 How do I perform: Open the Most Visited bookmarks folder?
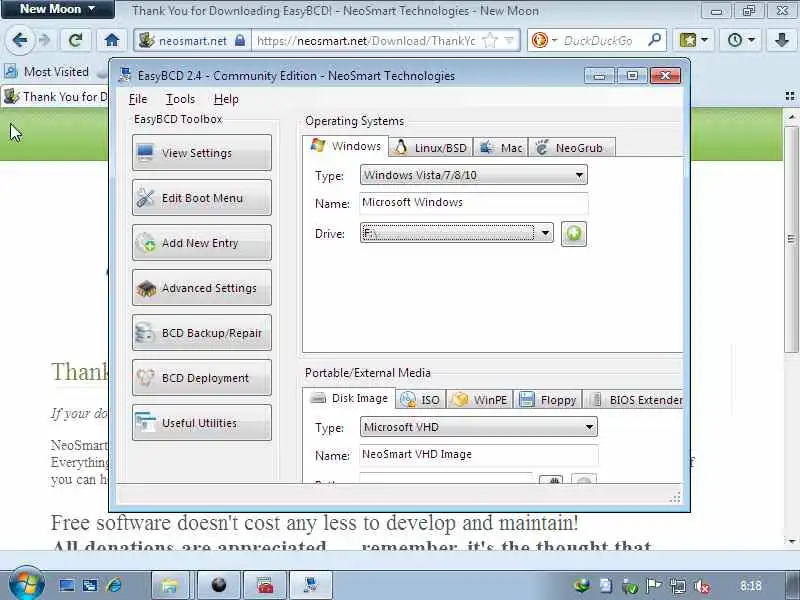point(47,72)
